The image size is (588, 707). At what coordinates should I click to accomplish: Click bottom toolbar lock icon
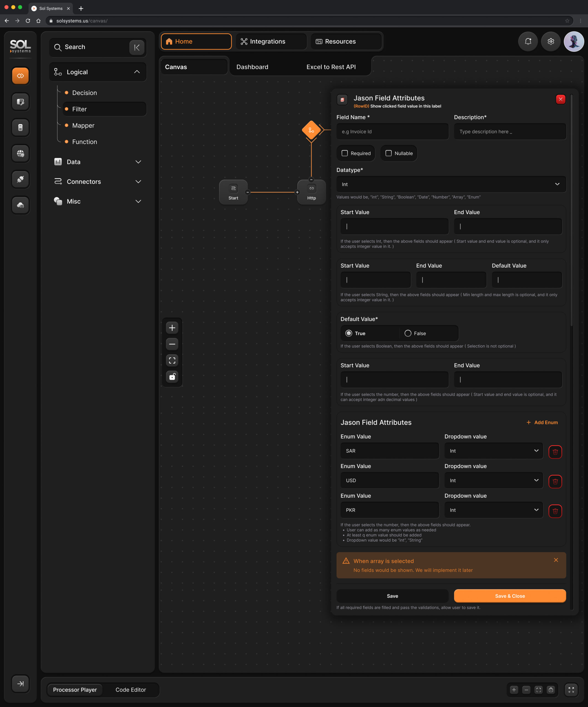(551, 690)
